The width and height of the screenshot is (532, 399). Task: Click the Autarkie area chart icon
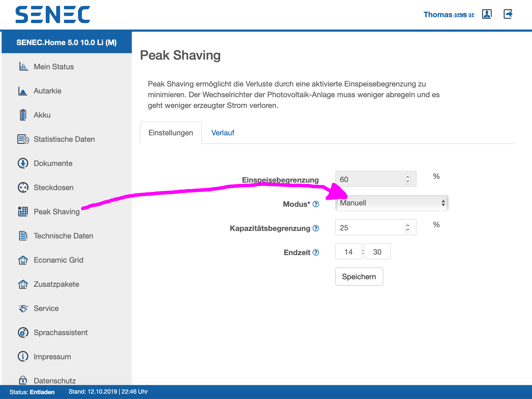(x=23, y=91)
